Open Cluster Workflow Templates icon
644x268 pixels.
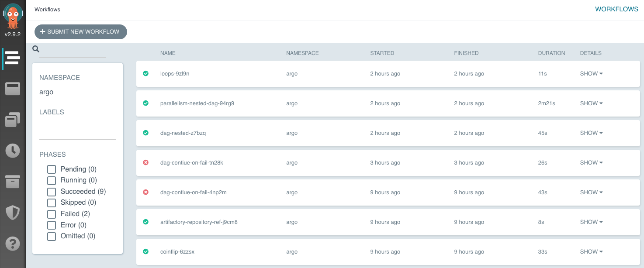pos(13,120)
